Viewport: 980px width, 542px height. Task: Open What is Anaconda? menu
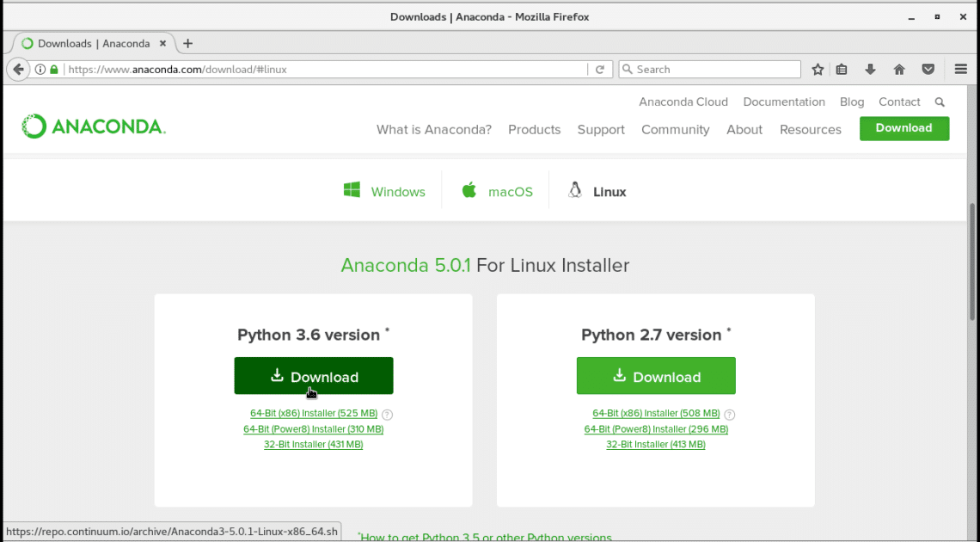click(434, 129)
